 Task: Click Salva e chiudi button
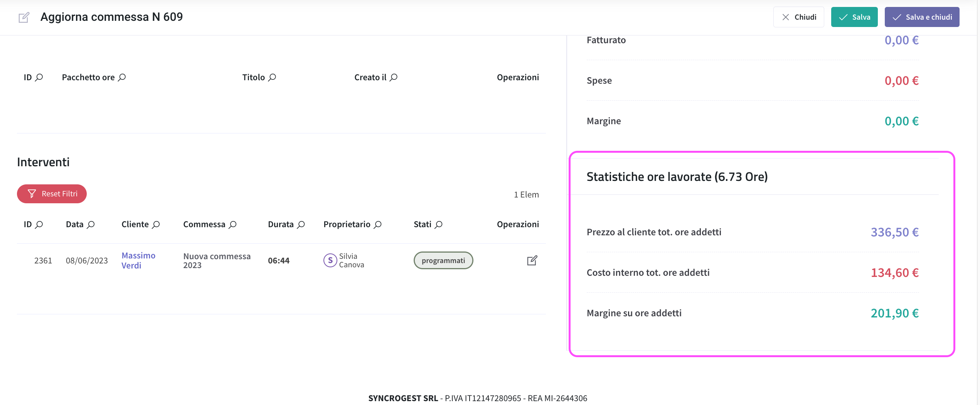coord(922,17)
